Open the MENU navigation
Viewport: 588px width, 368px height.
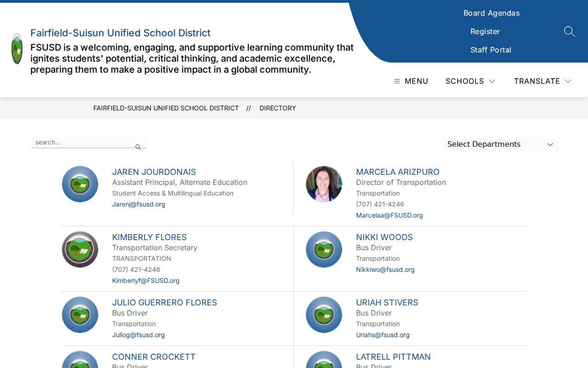(x=411, y=81)
